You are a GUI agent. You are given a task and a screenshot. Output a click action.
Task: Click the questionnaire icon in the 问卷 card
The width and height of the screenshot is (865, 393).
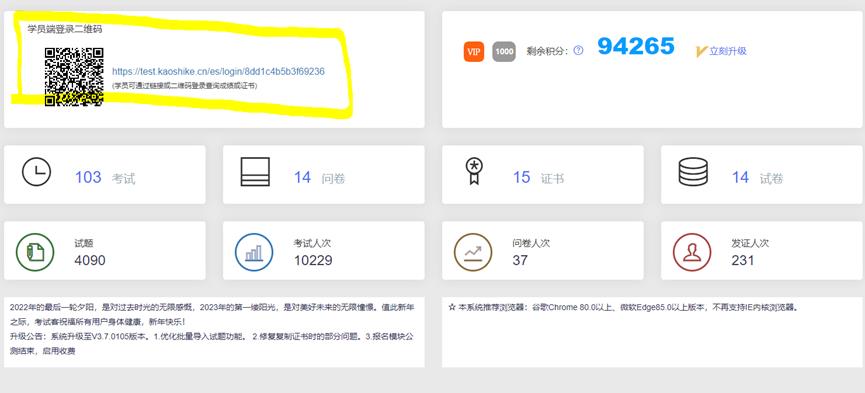pyautogui.click(x=255, y=172)
